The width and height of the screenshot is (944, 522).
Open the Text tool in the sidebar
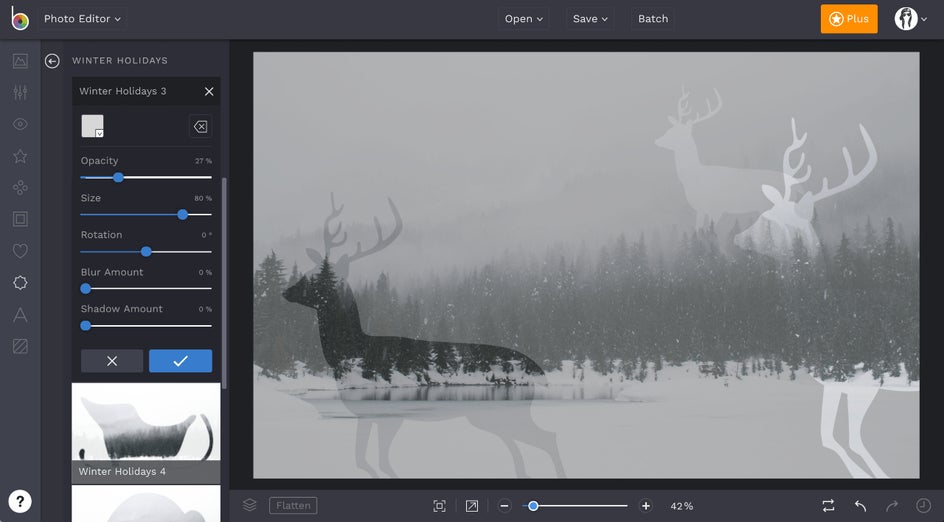[20, 314]
